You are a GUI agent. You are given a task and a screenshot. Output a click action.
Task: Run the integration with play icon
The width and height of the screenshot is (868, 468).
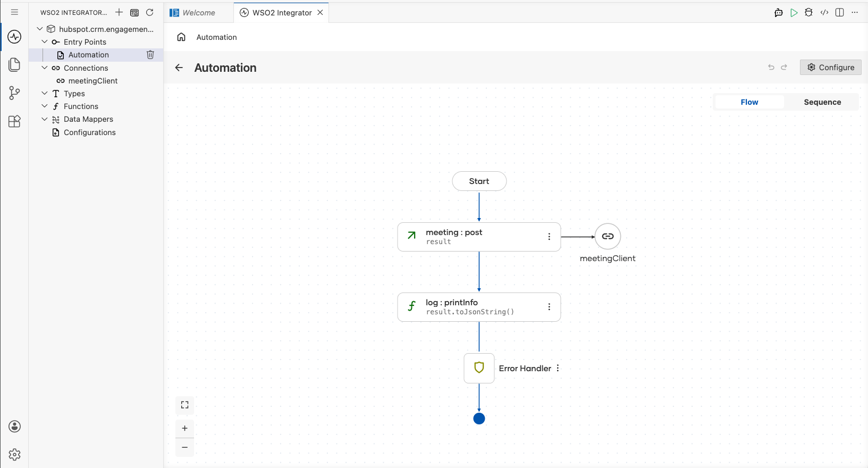tap(794, 13)
